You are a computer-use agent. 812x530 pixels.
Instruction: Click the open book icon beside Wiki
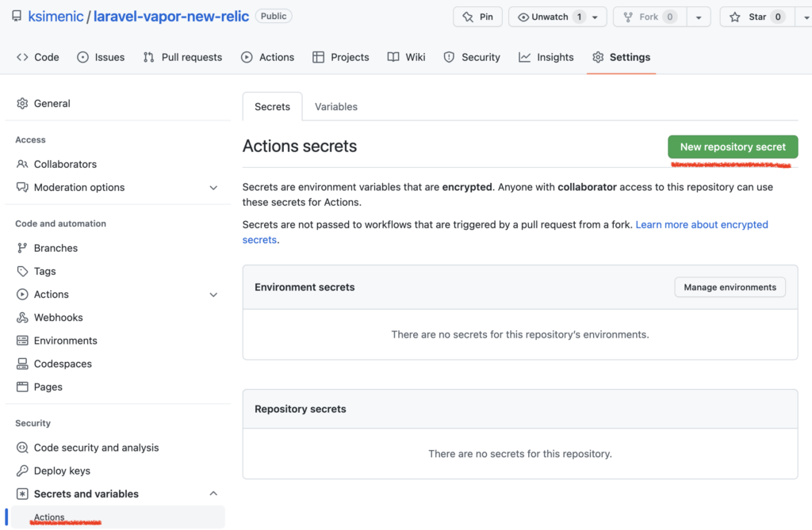pyautogui.click(x=393, y=58)
